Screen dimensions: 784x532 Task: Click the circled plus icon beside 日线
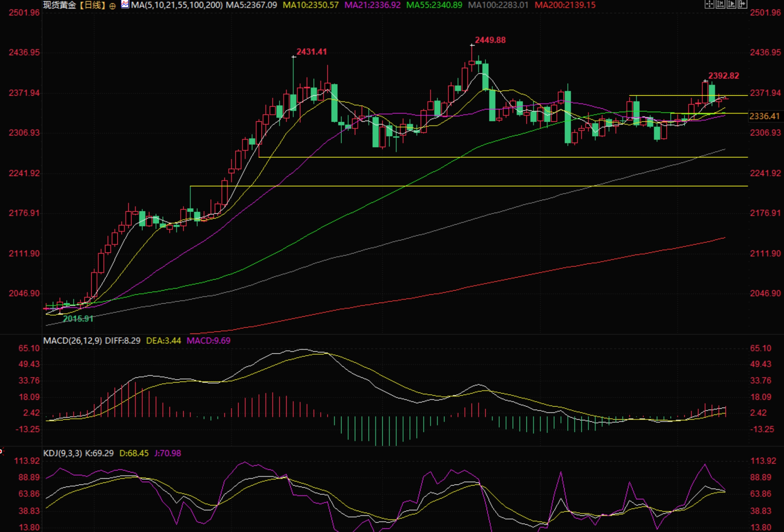113,6
